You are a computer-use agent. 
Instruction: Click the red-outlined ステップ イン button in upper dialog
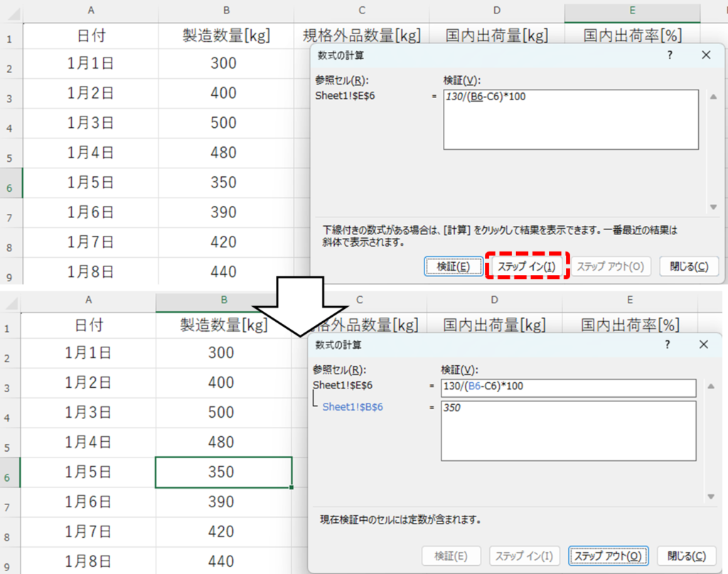tap(526, 266)
